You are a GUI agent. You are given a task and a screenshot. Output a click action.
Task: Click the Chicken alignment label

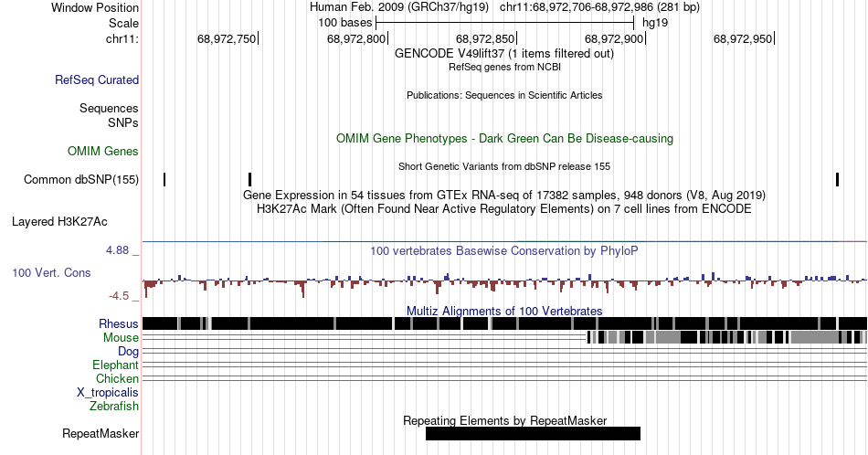click(x=117, y=378)
